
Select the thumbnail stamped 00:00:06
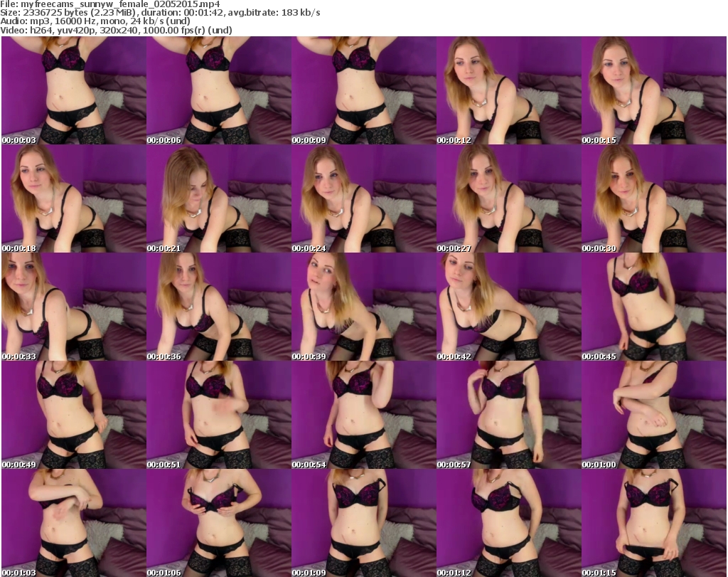coord(219,90)
